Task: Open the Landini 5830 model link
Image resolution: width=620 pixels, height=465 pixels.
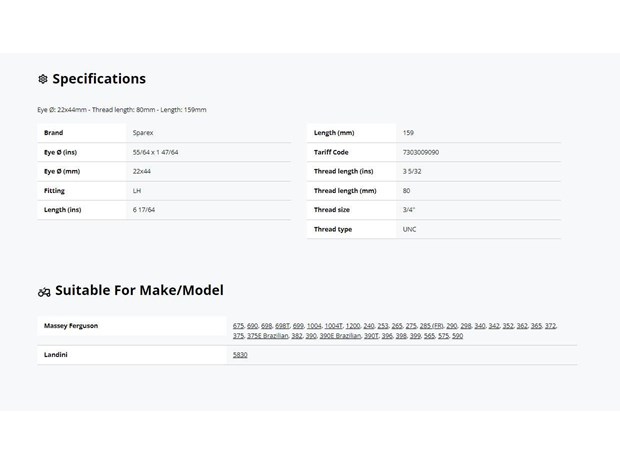Action: click(x=240, y=355)
